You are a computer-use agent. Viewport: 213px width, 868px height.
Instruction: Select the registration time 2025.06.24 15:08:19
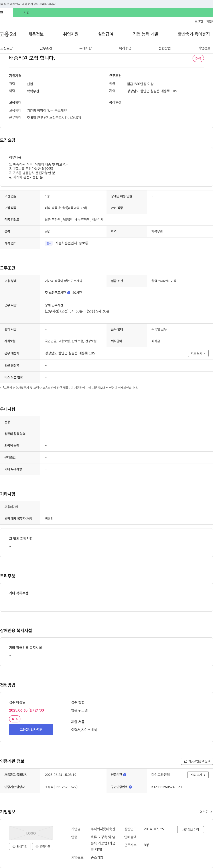click(61, 775)
